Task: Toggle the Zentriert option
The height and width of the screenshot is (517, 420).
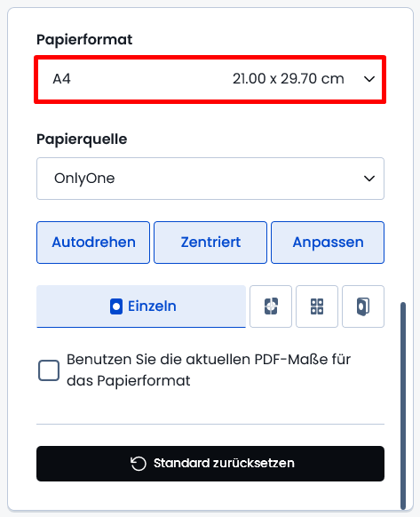Action: tap(210, 243)
